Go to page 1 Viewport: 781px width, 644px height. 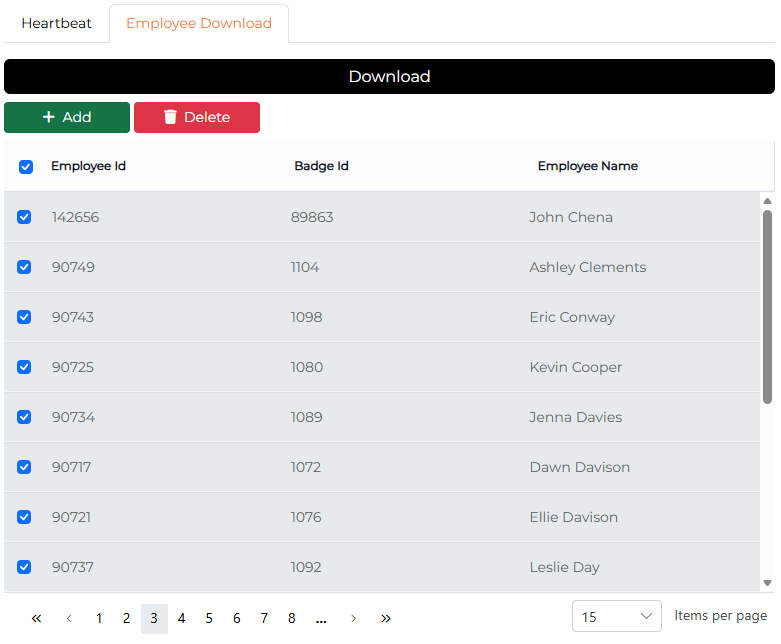[99, 619]
